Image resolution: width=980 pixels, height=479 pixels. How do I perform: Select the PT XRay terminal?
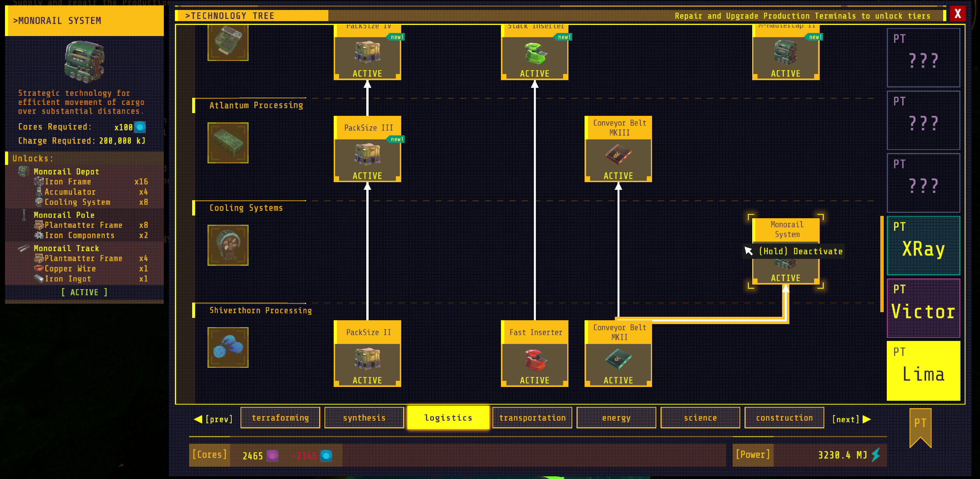(923, 245)
